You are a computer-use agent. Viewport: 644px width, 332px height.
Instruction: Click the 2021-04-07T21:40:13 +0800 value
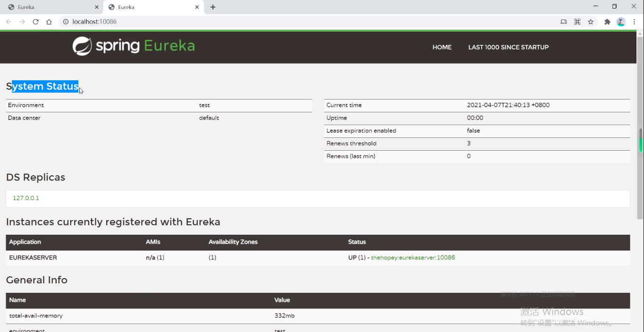point(508,105)
